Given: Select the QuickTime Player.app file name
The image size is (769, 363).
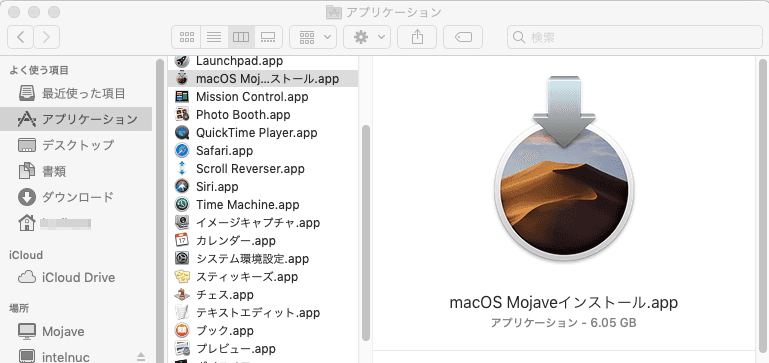Looking at the screenshot, I should click(256, 133).
